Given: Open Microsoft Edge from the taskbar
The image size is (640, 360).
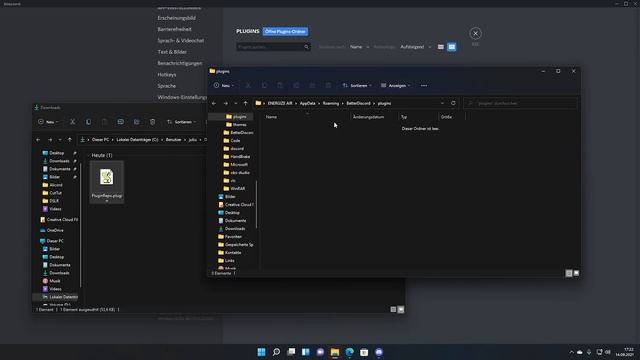Looking at the screenshot, I should [x=349, y=352].
